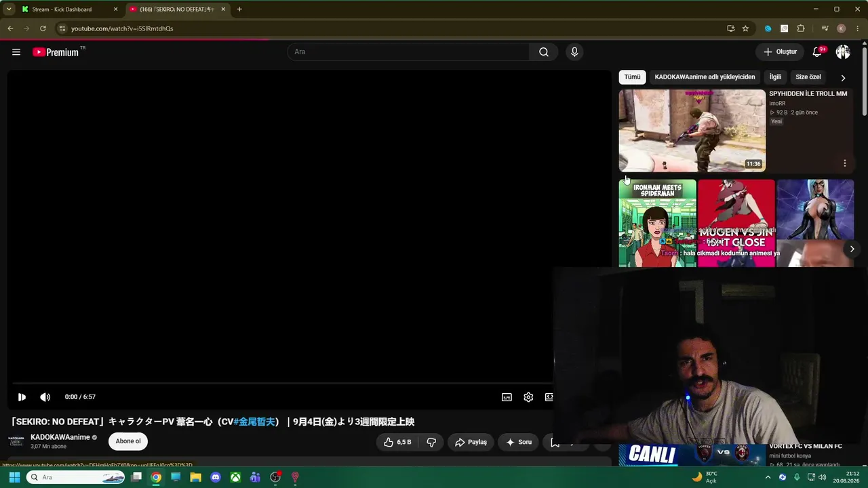868x488 pixels.
Task: Dislike this video
Action: click(431, 442)
